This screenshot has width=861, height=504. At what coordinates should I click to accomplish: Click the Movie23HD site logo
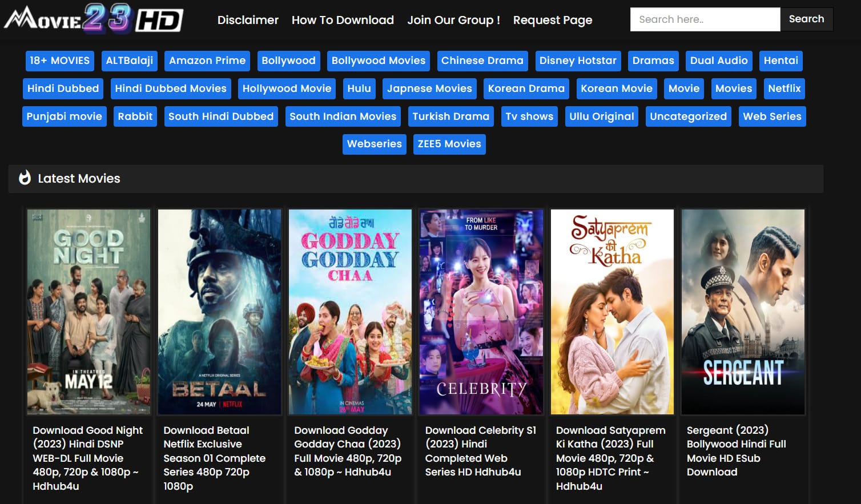tap(94, 18)
